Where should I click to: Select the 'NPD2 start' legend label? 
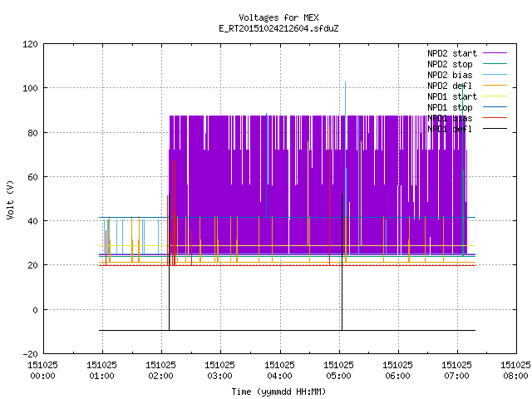(452, 53)
